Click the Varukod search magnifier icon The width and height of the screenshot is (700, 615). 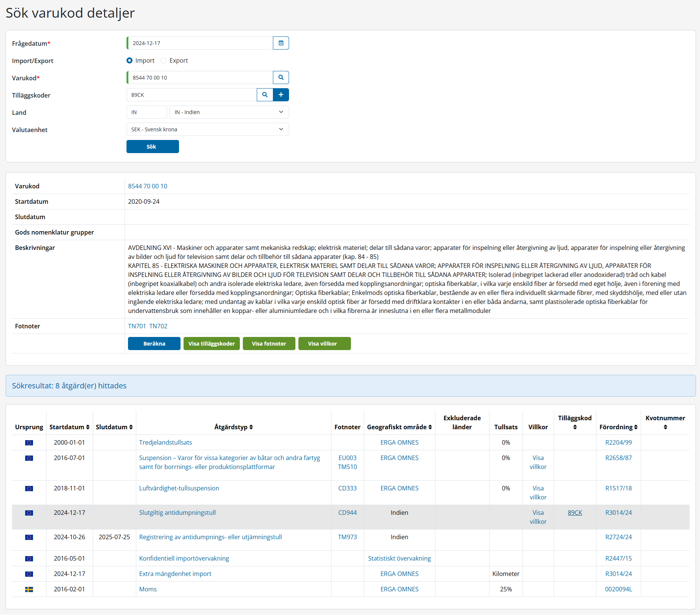(x=281, y=78)
